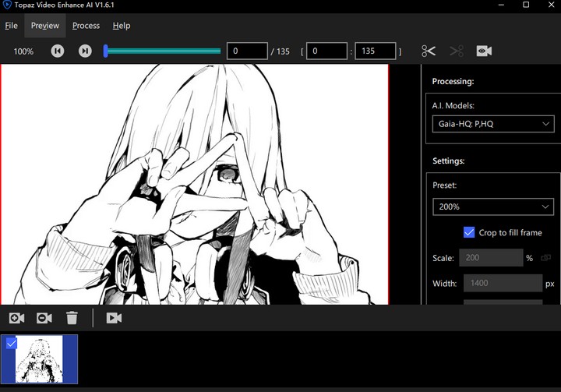Click the greyed-out remove trim scissors icon
This screenshot has height=392, width=561.
coord(457,51)
